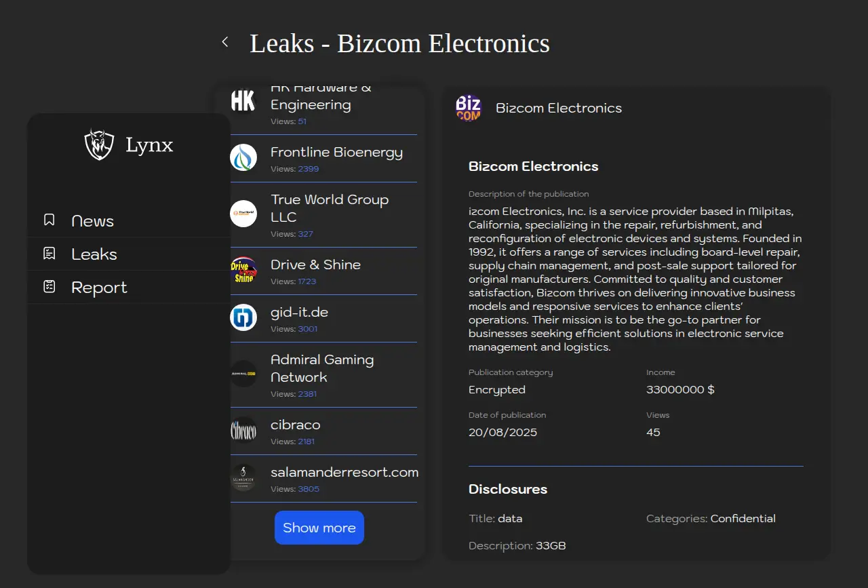Open the True World Group LLC leak

[330, 208]
